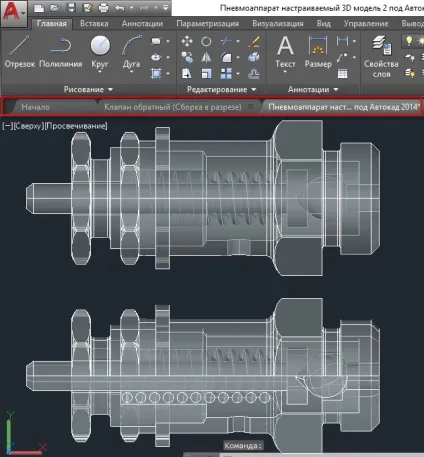Click the Команда command line field

coord(243,446)
